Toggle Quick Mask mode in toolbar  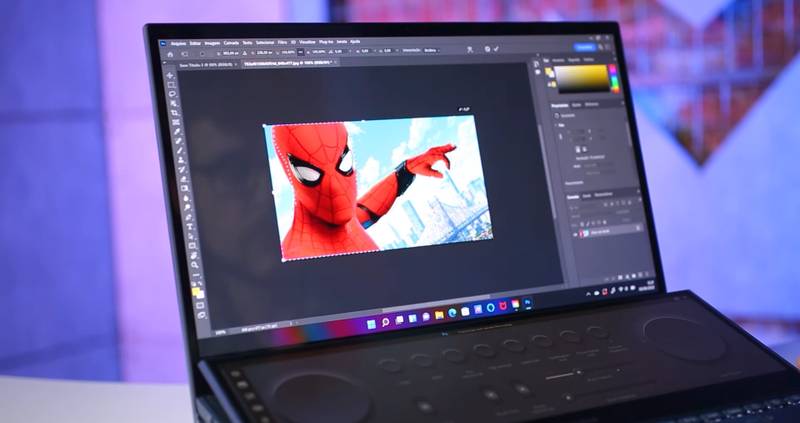[x=200, y=306]
